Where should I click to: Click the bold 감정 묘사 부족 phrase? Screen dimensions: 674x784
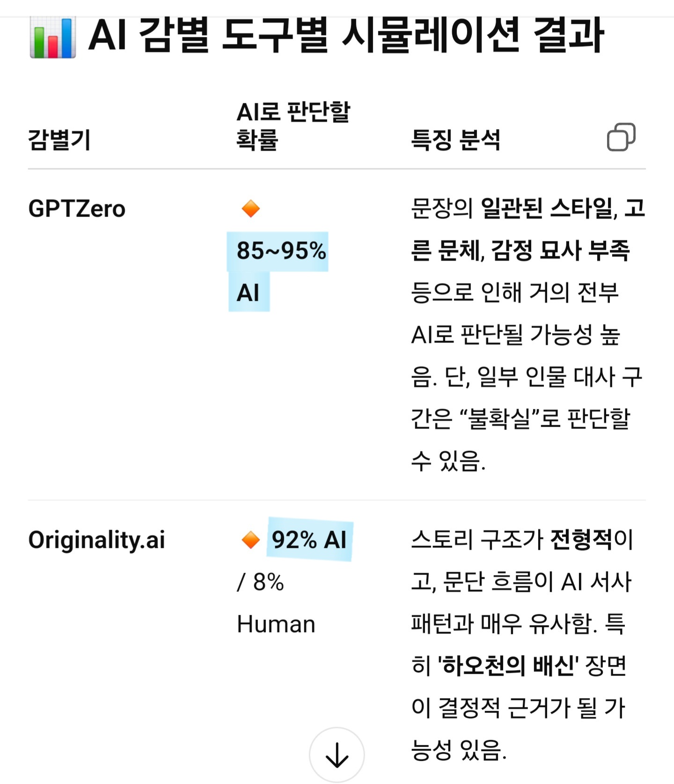[560, 251]
